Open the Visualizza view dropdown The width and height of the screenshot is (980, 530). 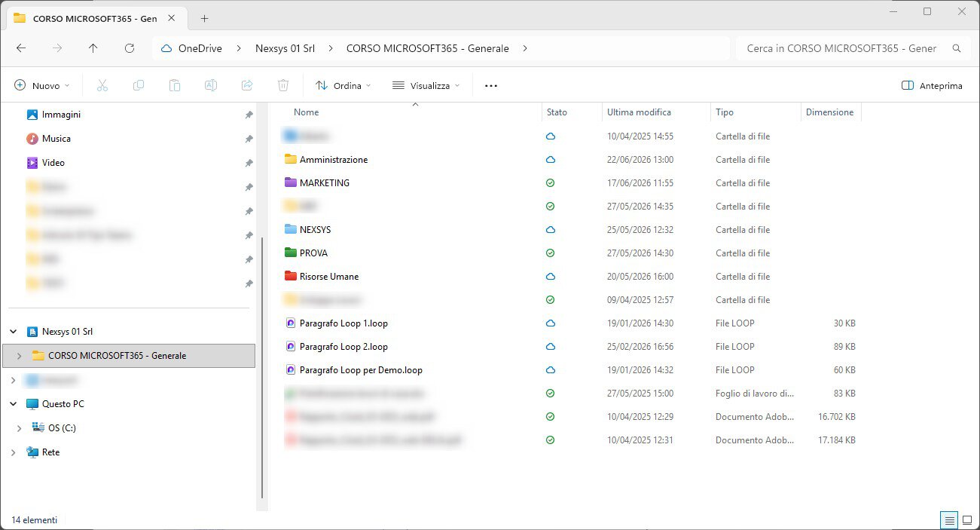click(426, 86)
